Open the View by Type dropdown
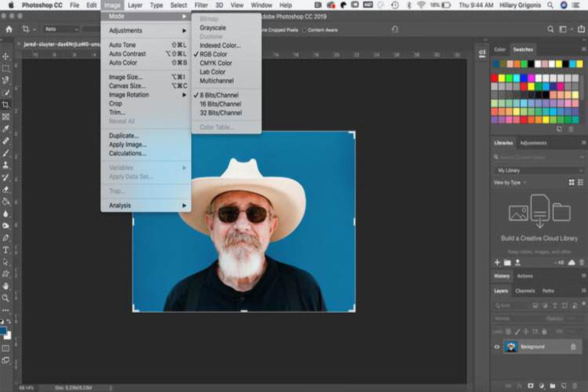Viewport: 588px width, 392px height. tap(510, 183)
